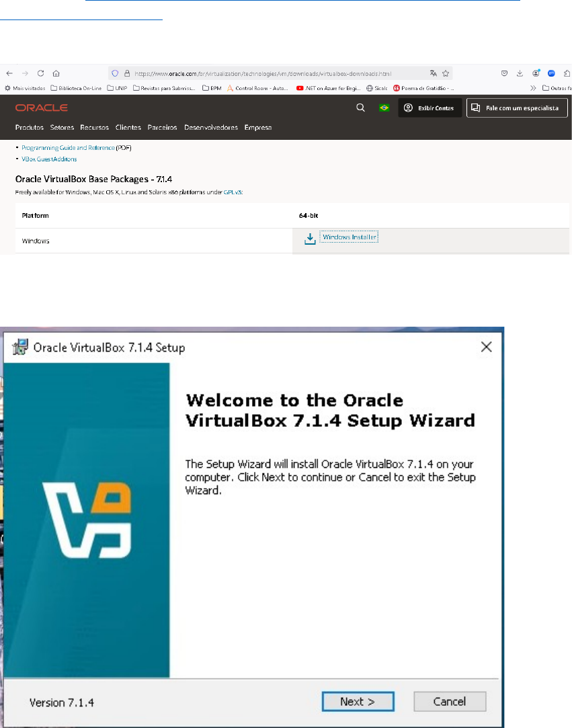Image resolution: width=572 pixels, height=728 pixels.
Task: Click the browser back arrow
Action: point(9,73)
